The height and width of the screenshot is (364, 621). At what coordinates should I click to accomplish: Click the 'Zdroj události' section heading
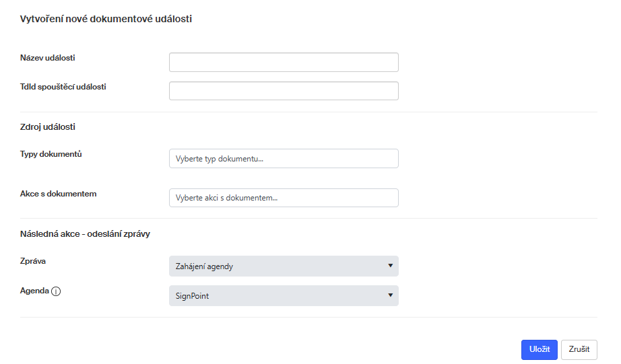pos(48,126)
